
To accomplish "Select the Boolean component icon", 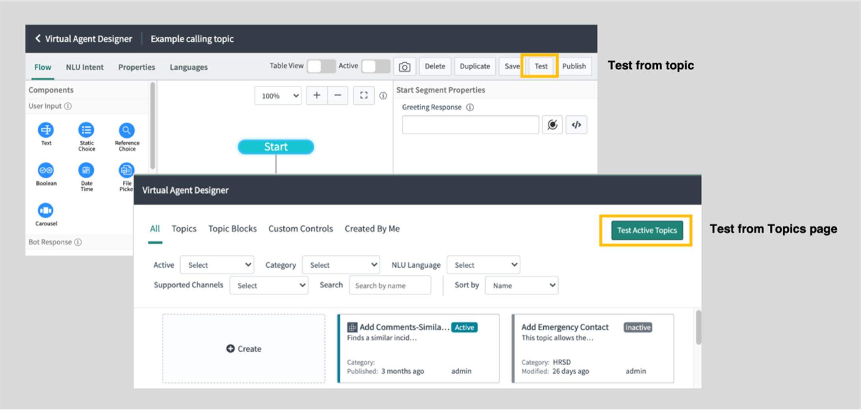I will click(x=46, y=170).
